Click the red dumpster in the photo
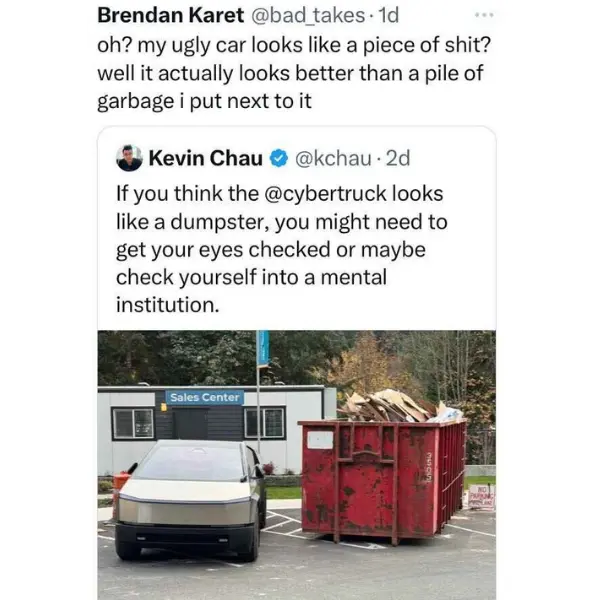Viewport: 600px width, 600px height. tap(380, 478)
